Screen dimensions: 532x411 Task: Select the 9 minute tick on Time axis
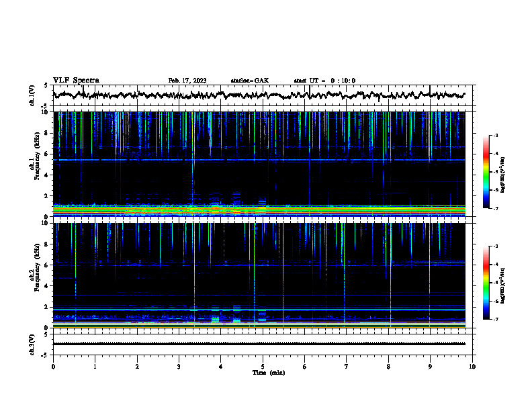[x=430, y=367]
